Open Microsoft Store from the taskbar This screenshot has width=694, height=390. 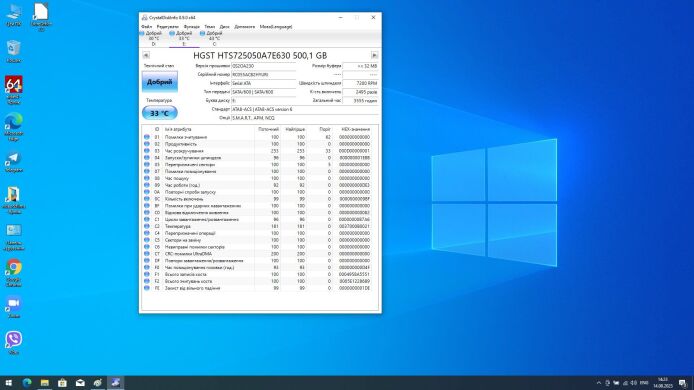[62, 383]
